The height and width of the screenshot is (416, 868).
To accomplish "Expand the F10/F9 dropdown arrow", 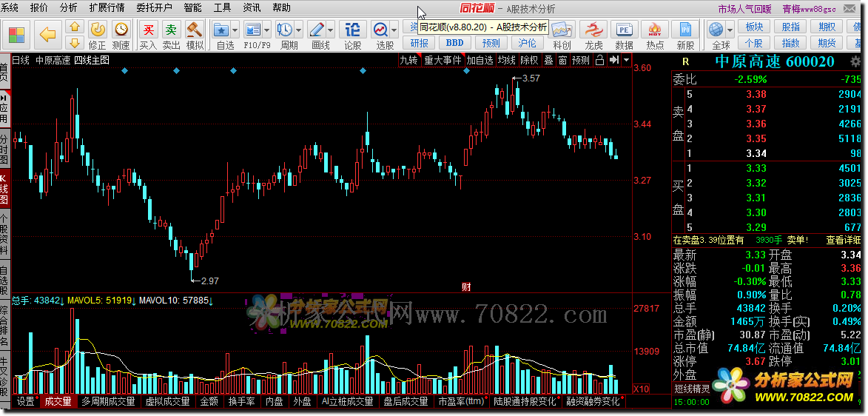I will click(x=267, y=30).
